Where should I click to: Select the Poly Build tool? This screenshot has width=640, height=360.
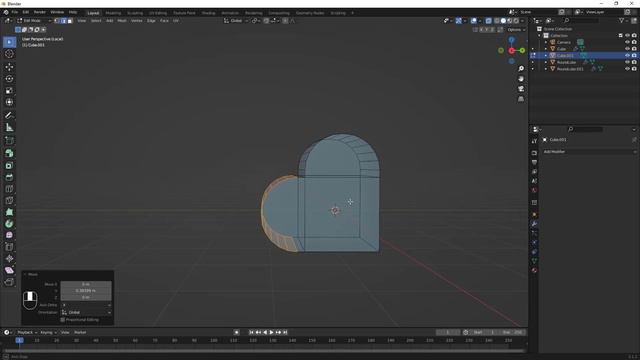pyautogui.click(x=9, y=212)
